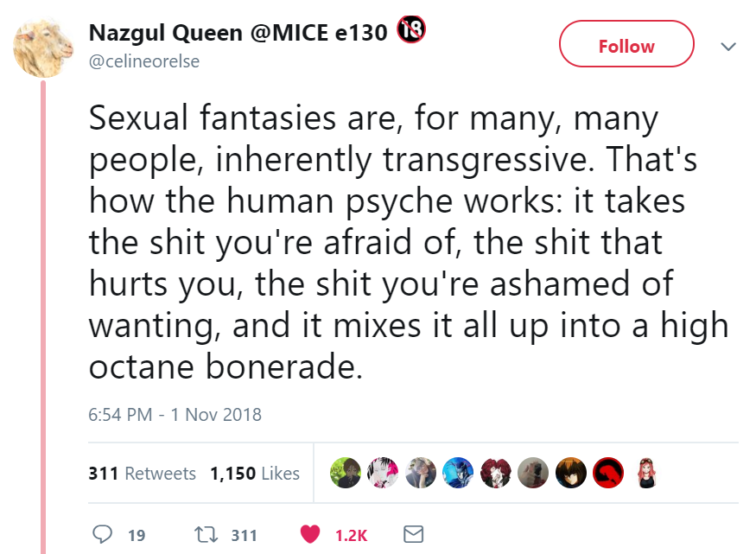Click the red-haired white-faced liker avatar
The image size is (756, 554).
495,473
